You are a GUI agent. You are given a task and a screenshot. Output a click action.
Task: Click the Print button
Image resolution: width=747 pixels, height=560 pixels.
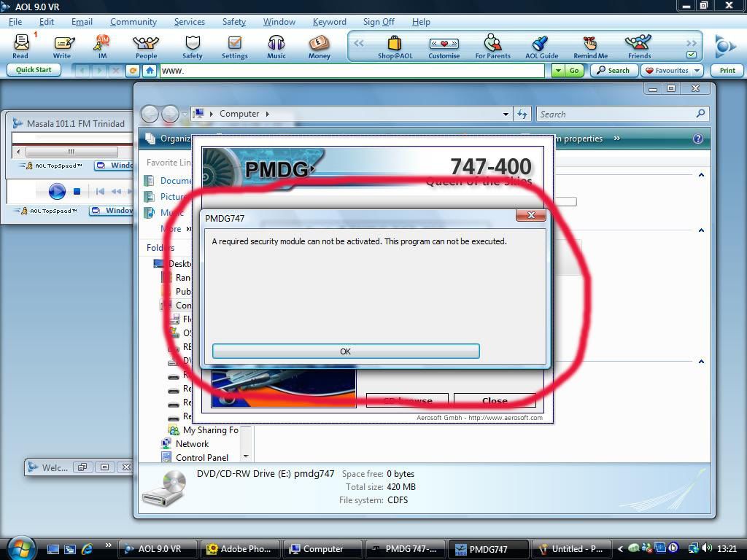coord(727,71)
